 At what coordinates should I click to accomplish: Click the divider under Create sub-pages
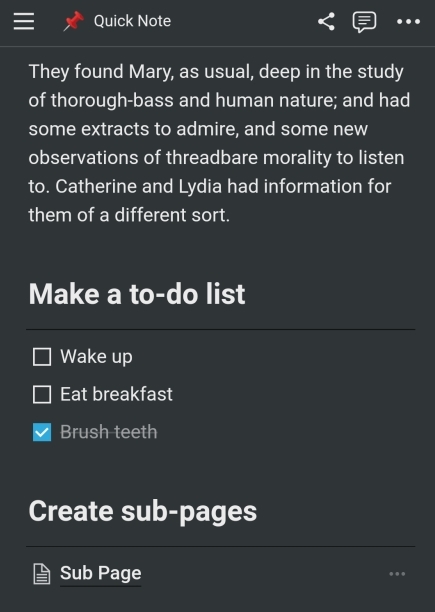pyautogui.click(x=220, y=546)
